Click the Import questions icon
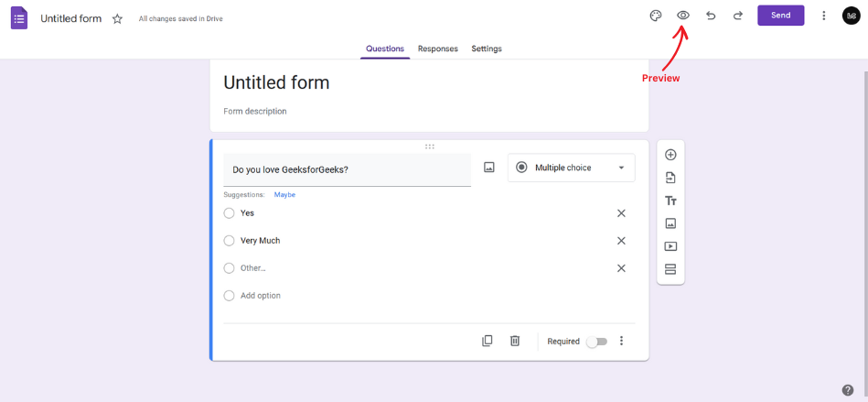This screenshot has height=402, width=868. coord(670,178)
